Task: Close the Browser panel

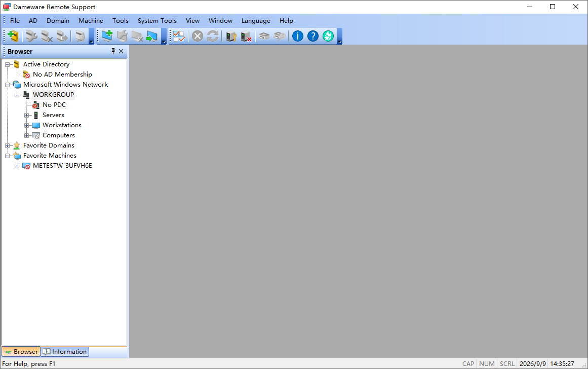Action: (x=121, y=51)
